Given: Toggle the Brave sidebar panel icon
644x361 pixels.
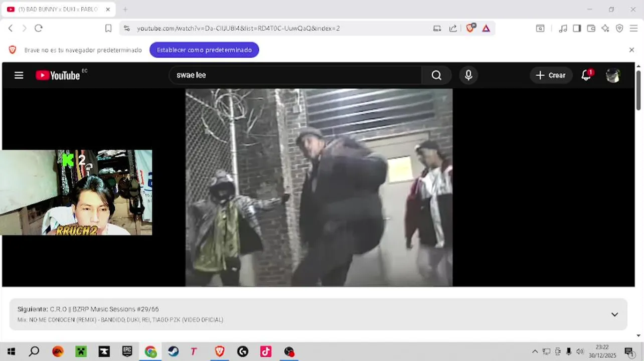Looking at the screenshot, I should coord(577,29).
